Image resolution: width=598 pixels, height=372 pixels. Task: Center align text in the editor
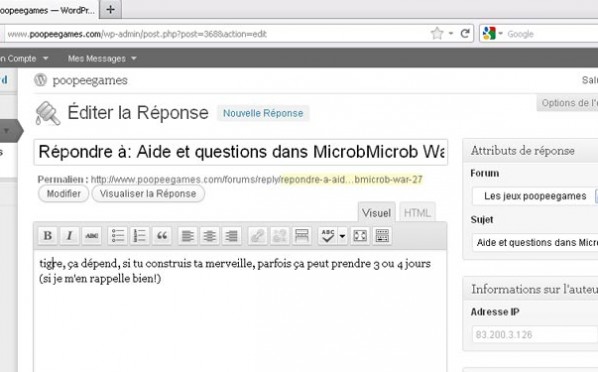coord(209,235)
